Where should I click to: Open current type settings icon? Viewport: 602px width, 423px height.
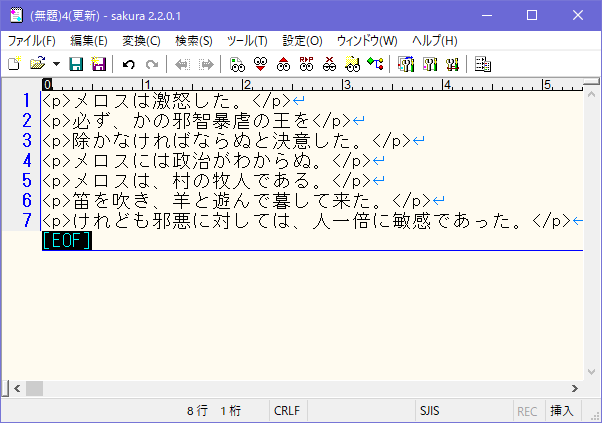(x=430, y=64)
